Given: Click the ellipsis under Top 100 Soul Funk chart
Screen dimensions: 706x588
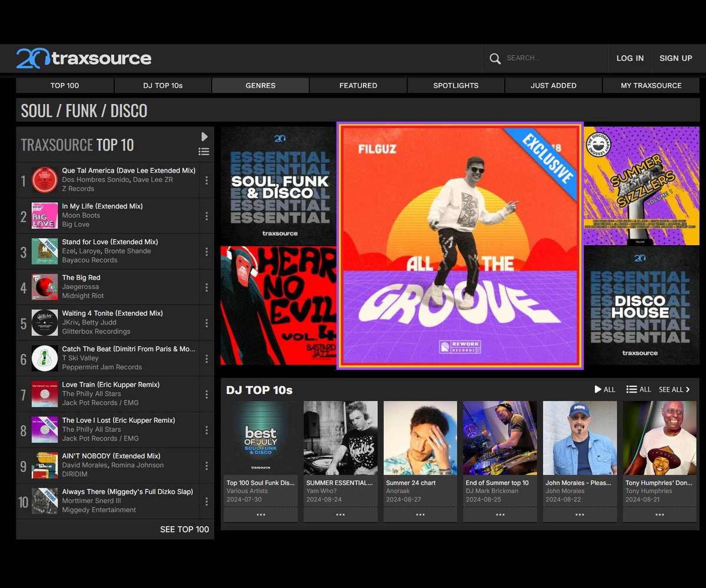Looking at the screenshot, I should pyautogui.click(x=260, y=514).
